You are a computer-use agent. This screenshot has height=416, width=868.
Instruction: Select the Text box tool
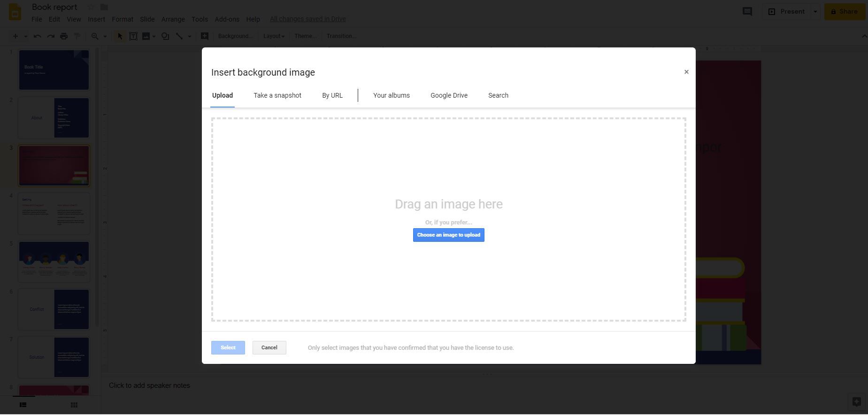click(133, 36)
